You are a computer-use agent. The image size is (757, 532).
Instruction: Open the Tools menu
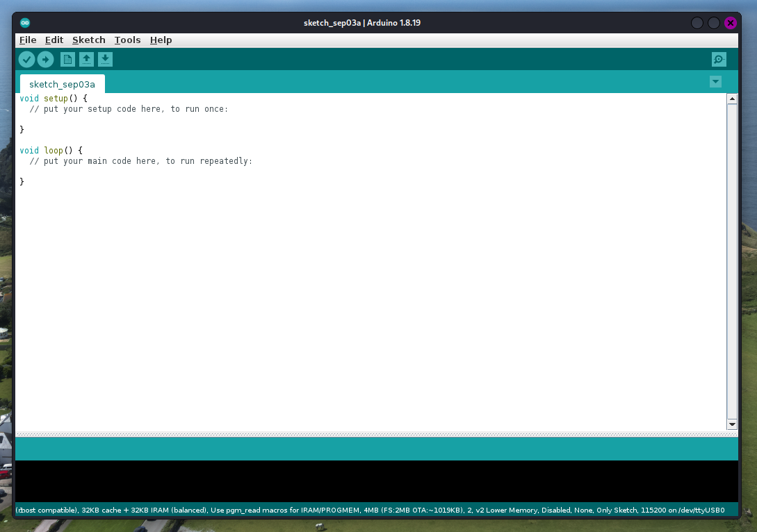point(128,40)
